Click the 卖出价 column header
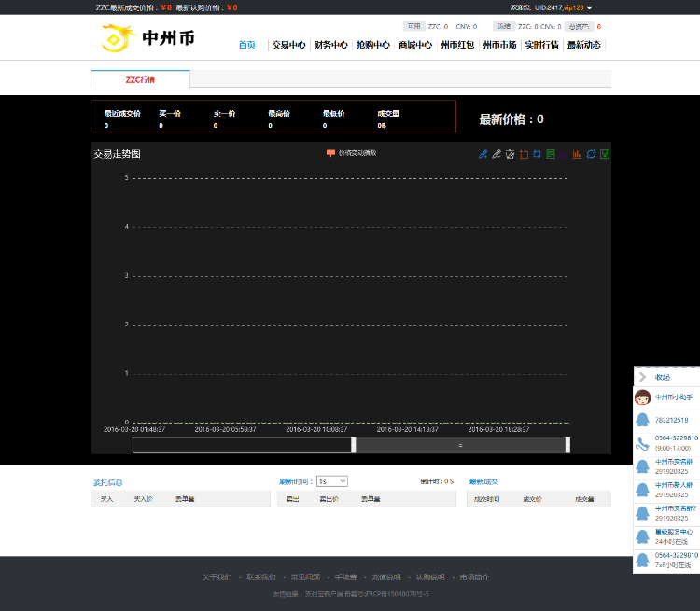Viewport: 700px width, 611px height. pyautogui.click(x=329, y=499)
